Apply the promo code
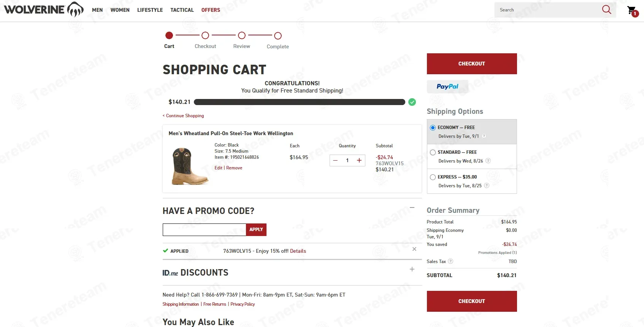644x327 pixels. [x=256, y=230]
